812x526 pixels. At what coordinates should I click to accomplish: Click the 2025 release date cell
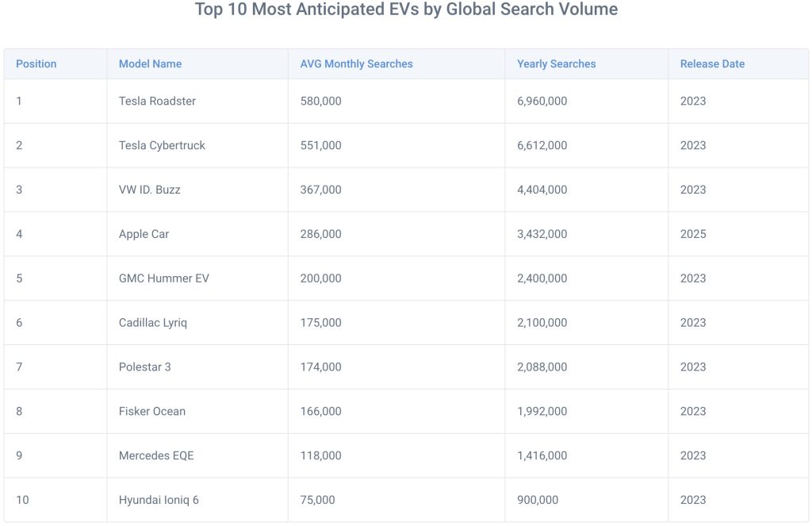(x=692, y=234)
